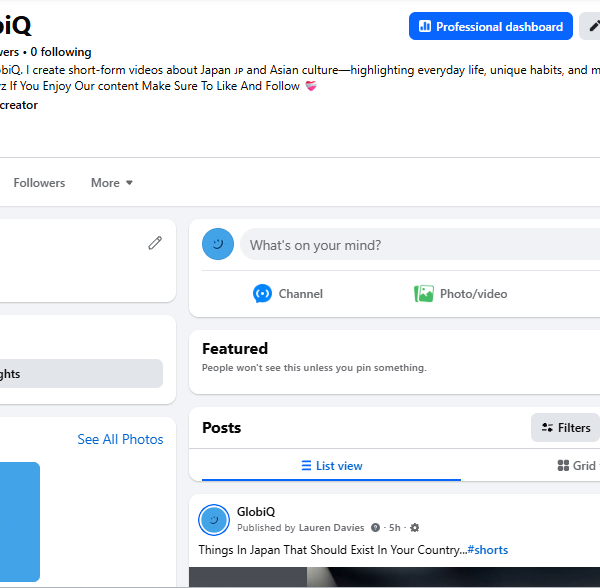Viewport: 600px width, 588px height.
Task: Focus the What's on your mind field
Action: click(420, 244)
